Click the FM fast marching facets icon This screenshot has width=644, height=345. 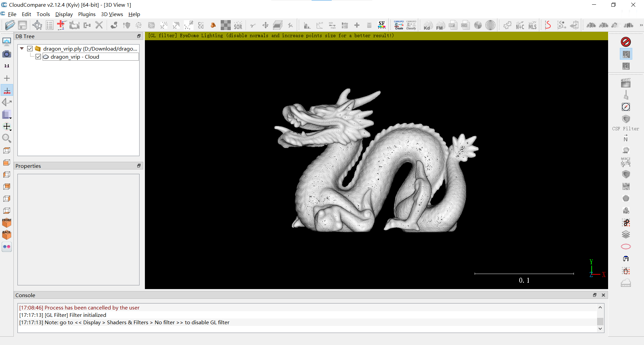coord(440,25)
